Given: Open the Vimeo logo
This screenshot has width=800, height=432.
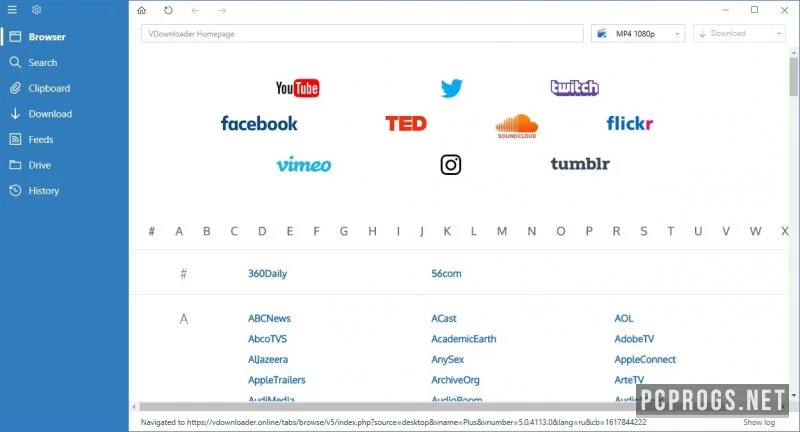Looking at the screenshot, I should (304, 164).
